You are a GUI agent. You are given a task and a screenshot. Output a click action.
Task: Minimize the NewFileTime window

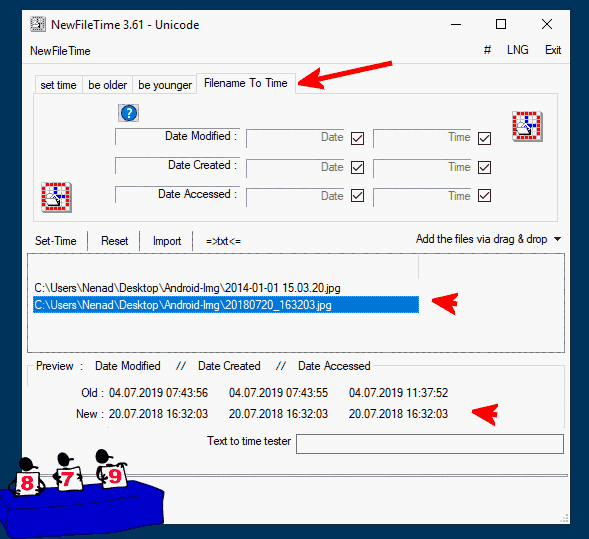[456, 24]
